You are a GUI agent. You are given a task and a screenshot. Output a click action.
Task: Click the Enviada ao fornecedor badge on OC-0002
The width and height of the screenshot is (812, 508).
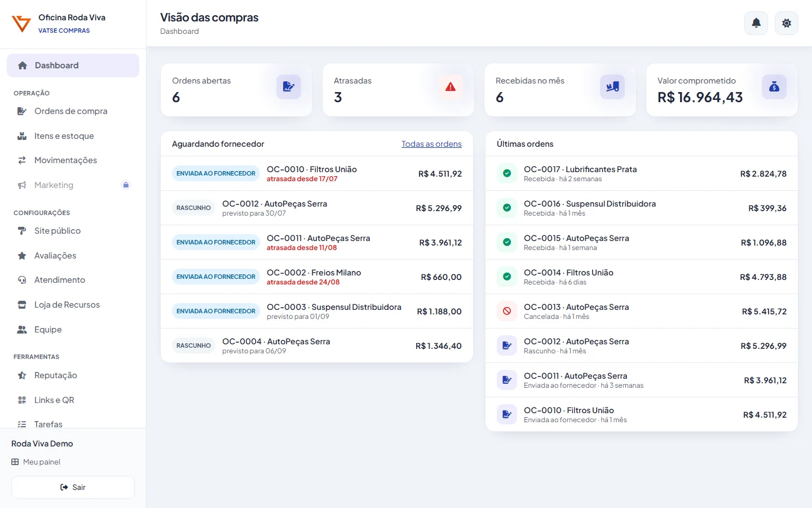pos(216,277)
